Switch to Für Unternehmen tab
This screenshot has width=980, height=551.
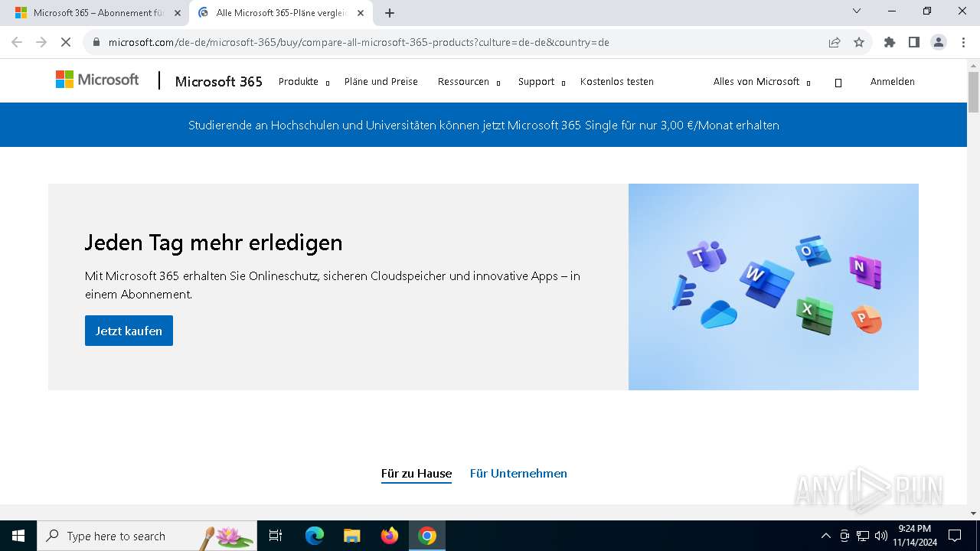tap(518, 474)
